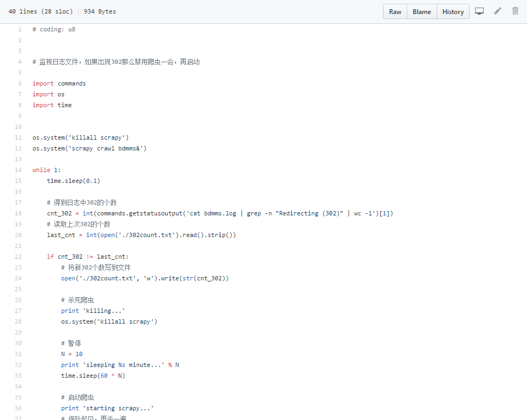The height and width of the screenshot is (420, 527).
Task: Click 'if cnt_302 != last_cnt:' line
Action: (x=88, y=257)
